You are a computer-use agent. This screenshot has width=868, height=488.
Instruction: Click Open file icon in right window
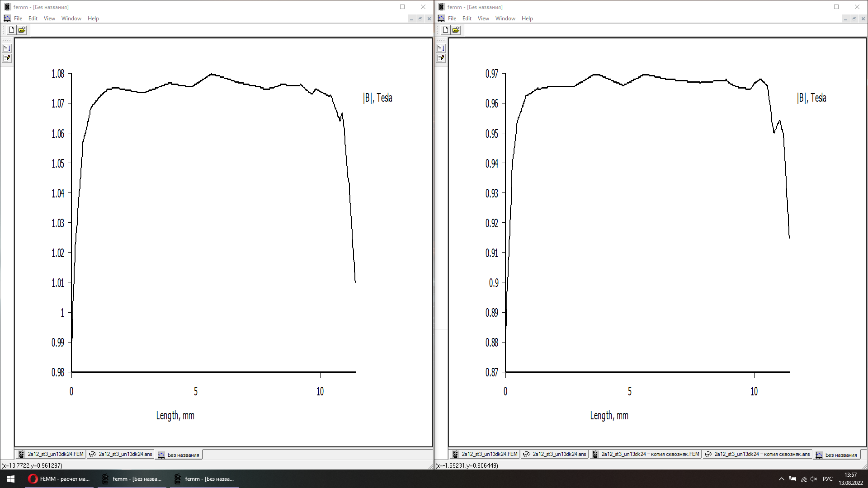click(x=456, y=30)
